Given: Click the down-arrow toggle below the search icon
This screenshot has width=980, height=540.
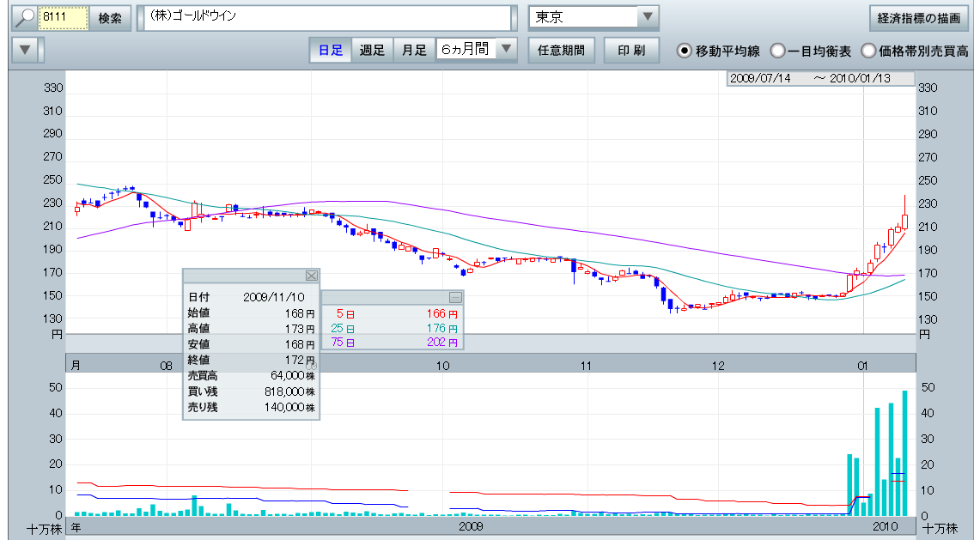Looking at the screenshot, I should [x=25, y=50].
